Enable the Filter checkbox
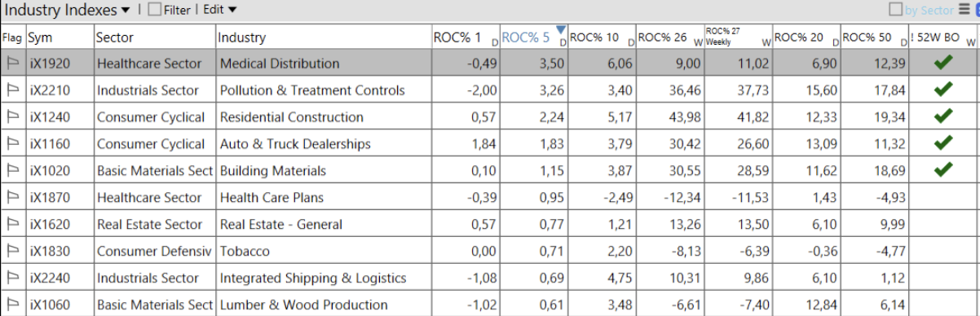This screenshot has height=316, width=980. [x=155, y=10]
